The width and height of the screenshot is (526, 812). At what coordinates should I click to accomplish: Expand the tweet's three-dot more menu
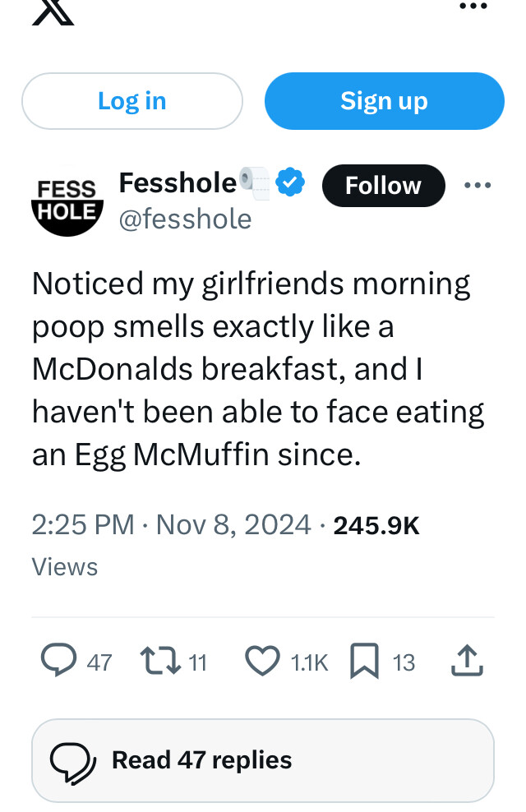(x=478, y=186)
